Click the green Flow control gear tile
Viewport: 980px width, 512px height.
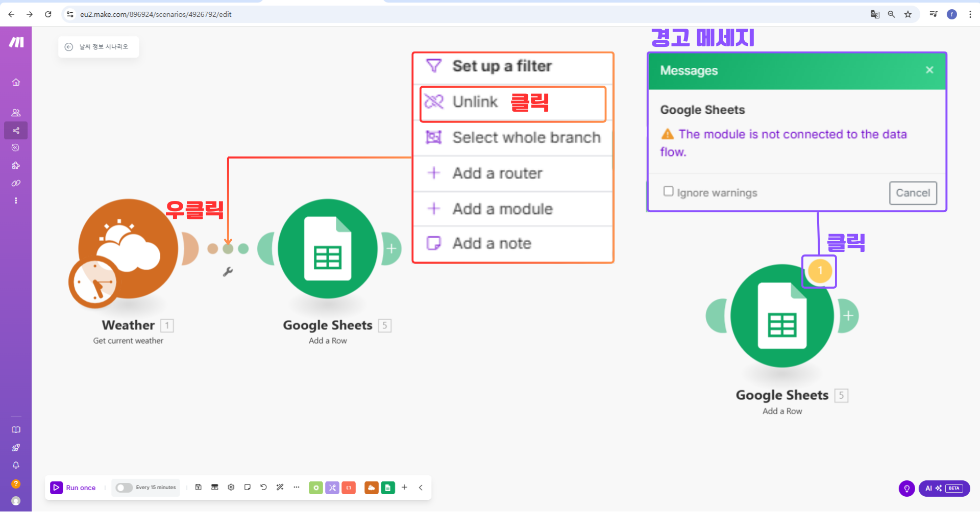pos(316,488)
